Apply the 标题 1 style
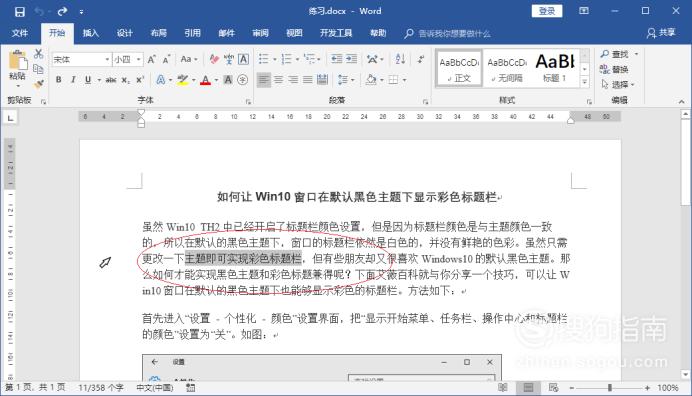 point(555,68)
